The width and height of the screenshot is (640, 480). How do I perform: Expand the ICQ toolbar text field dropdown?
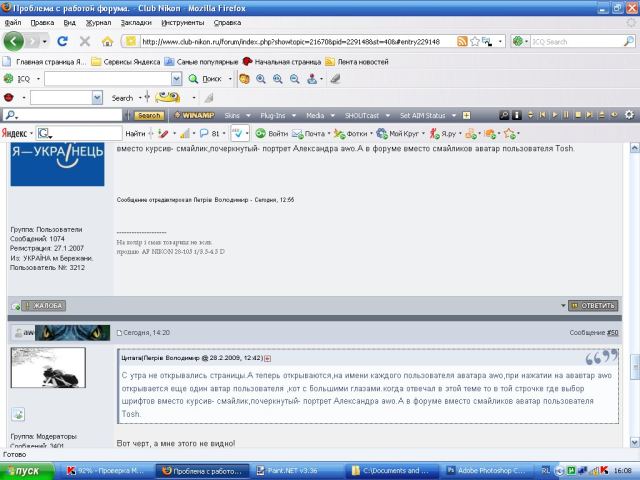click(x=176, y=79)
